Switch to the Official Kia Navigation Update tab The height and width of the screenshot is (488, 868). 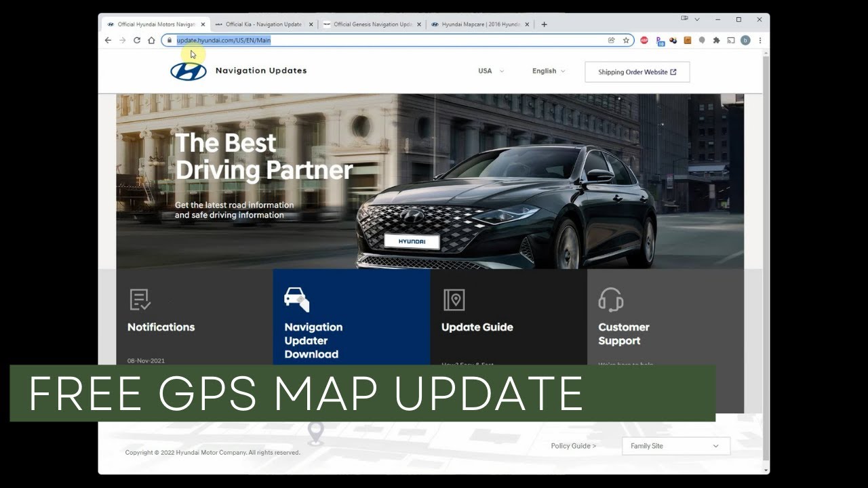tap(263, 24)
